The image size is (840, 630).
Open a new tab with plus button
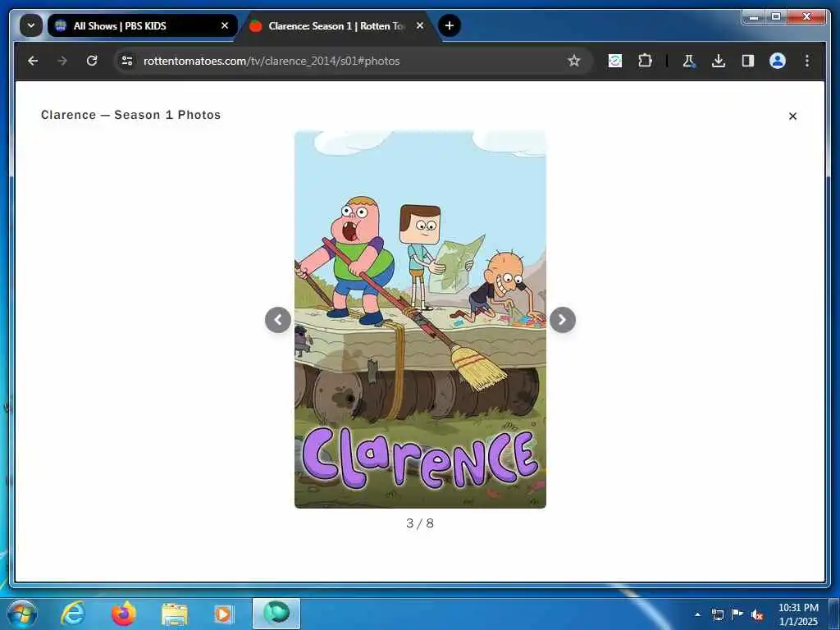coord(450,25)
